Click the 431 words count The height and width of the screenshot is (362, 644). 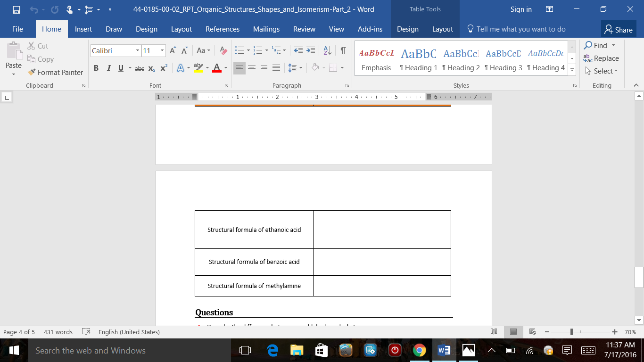point(58,332)
